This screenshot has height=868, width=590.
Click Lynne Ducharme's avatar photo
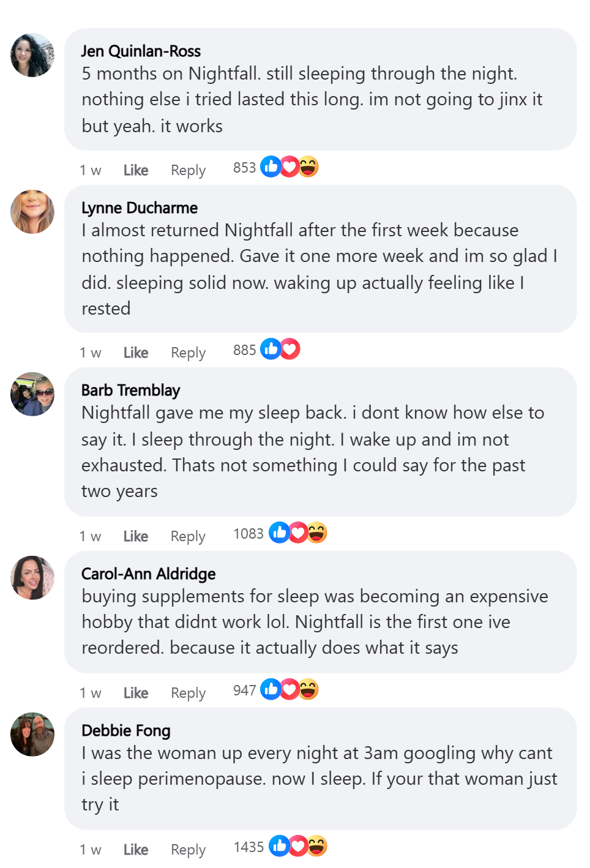(x=32, y=212)
